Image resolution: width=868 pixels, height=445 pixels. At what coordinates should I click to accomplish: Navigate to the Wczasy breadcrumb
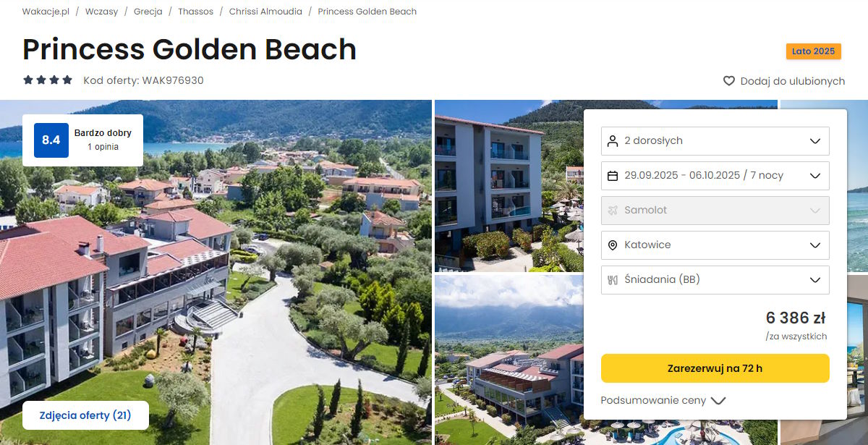pos(101,12)
